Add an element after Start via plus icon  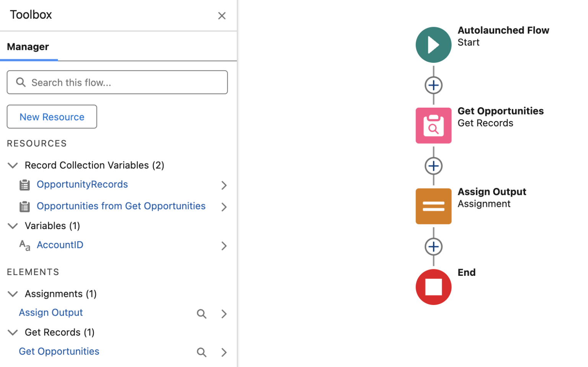(433, 85)
